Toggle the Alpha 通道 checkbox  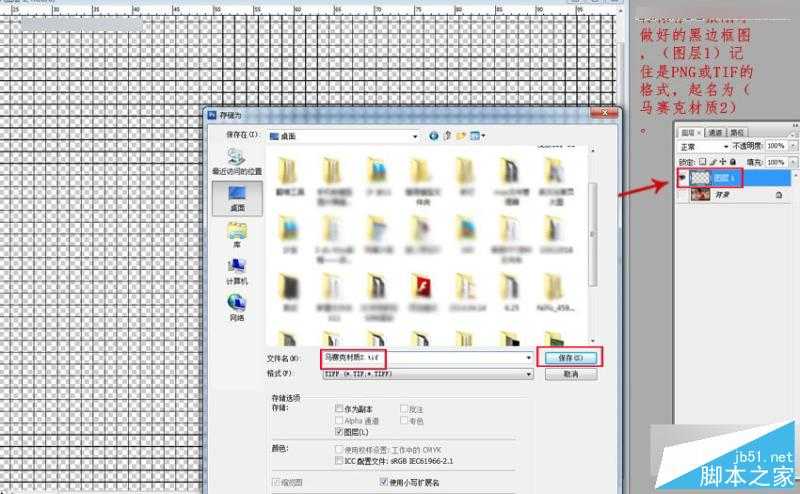(x=339, y=421)
